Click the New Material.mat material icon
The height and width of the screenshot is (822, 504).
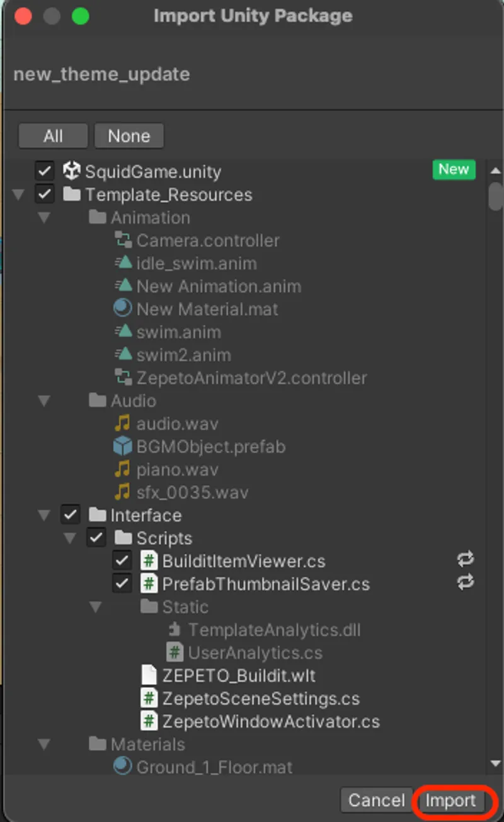pos(123,309)
